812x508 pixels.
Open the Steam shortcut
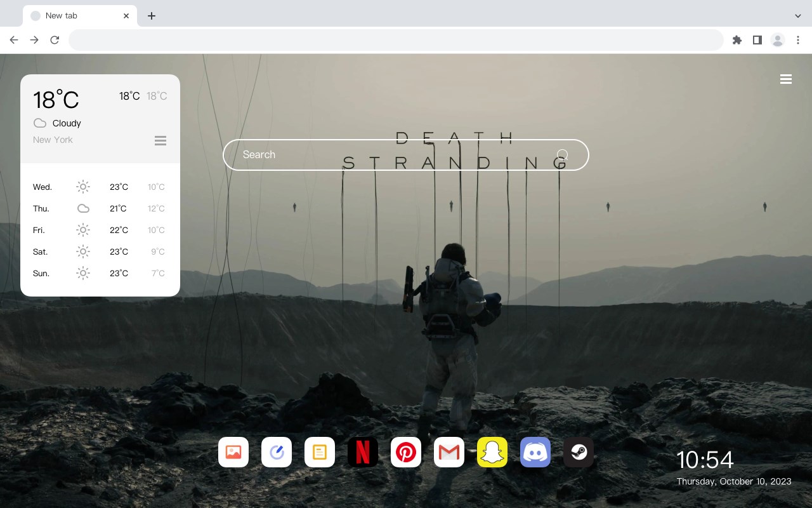pyautogui.click(x=579, y=452)
